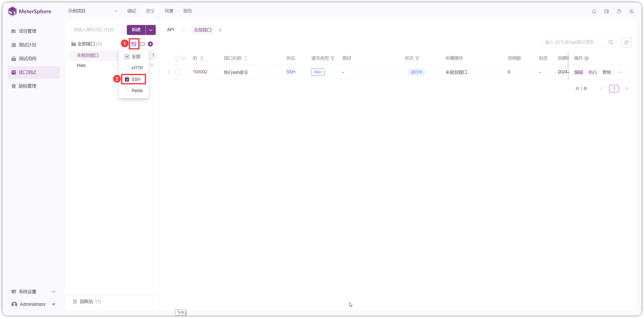Select the Halo module
Viewport: 644px width, 318px height.
point(81,65)
